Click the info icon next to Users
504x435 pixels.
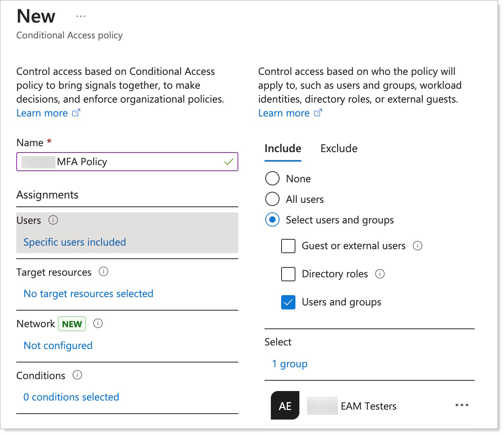pyautogui.click(x=53, y=220)
